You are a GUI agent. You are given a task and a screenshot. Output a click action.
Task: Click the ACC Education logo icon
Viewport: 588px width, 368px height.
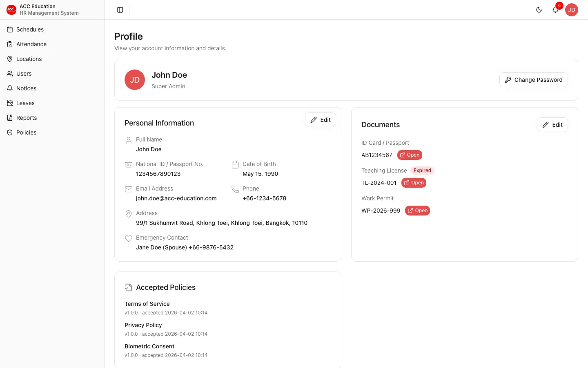pos(11,9)
